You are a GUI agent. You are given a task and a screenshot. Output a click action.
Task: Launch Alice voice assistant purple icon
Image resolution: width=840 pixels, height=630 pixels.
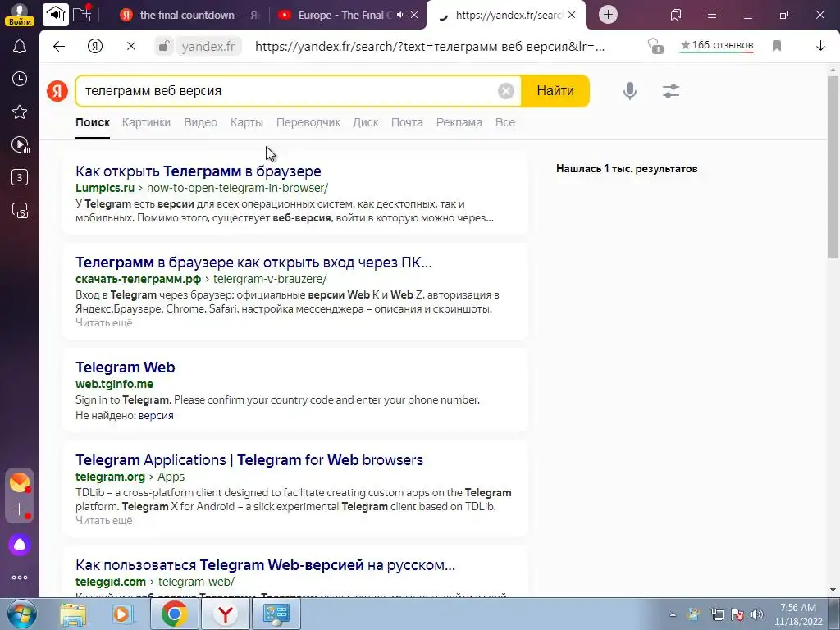pyautogui.click(x=20, y=545)
